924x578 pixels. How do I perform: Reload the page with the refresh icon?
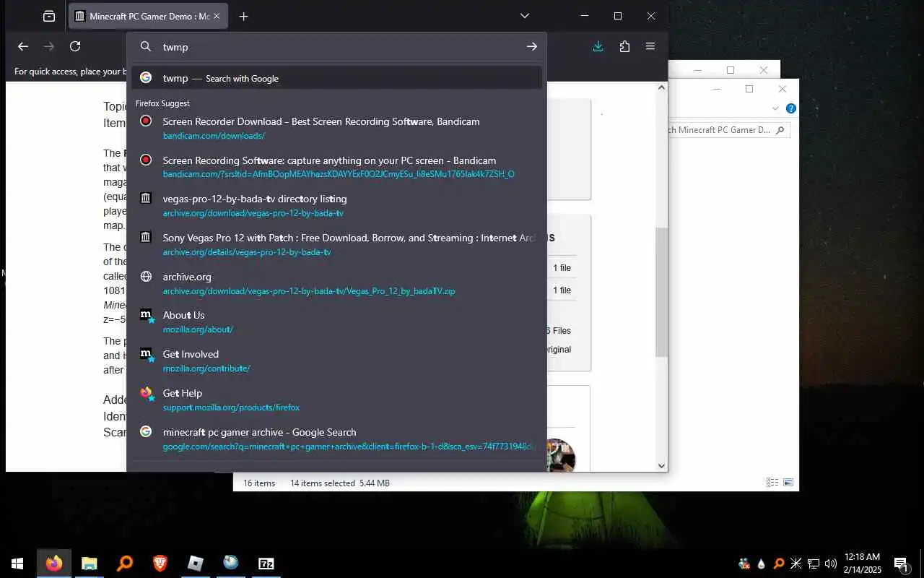point(75,46)
